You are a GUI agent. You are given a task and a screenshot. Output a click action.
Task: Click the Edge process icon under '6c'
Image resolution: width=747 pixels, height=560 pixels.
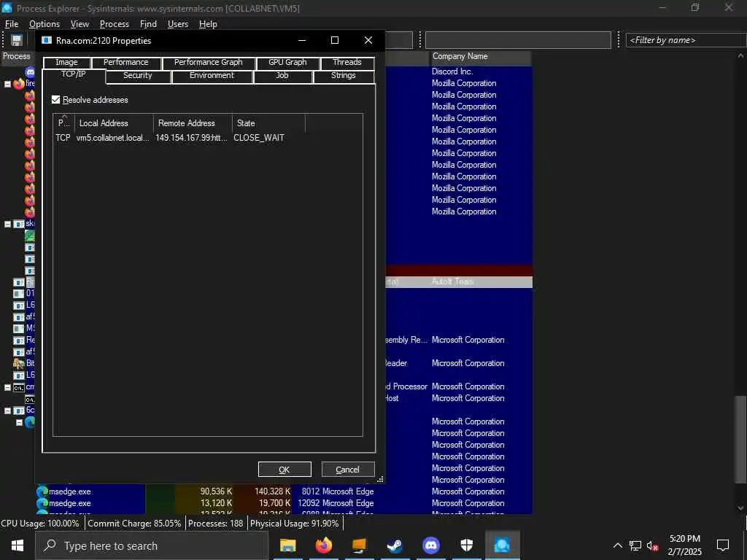pos(30,422)
